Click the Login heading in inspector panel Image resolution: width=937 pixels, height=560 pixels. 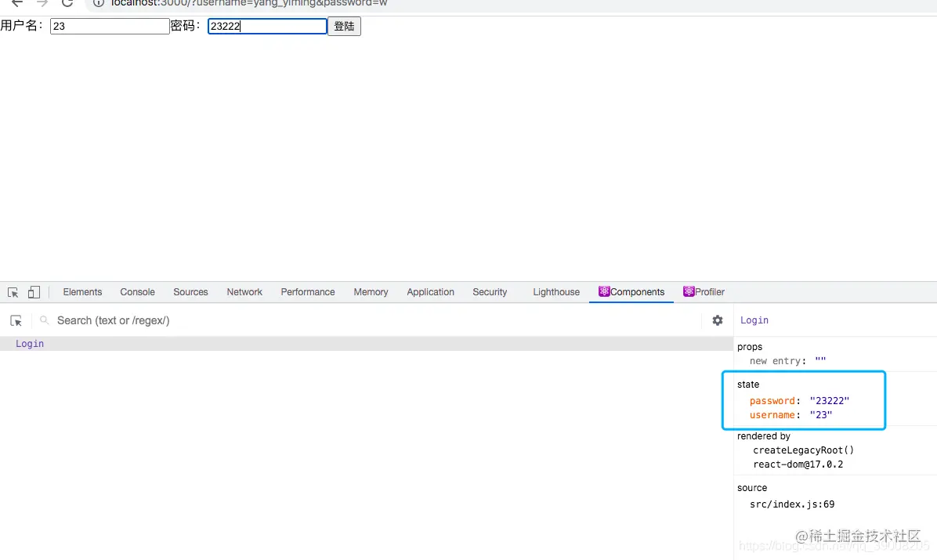(754, 320)
